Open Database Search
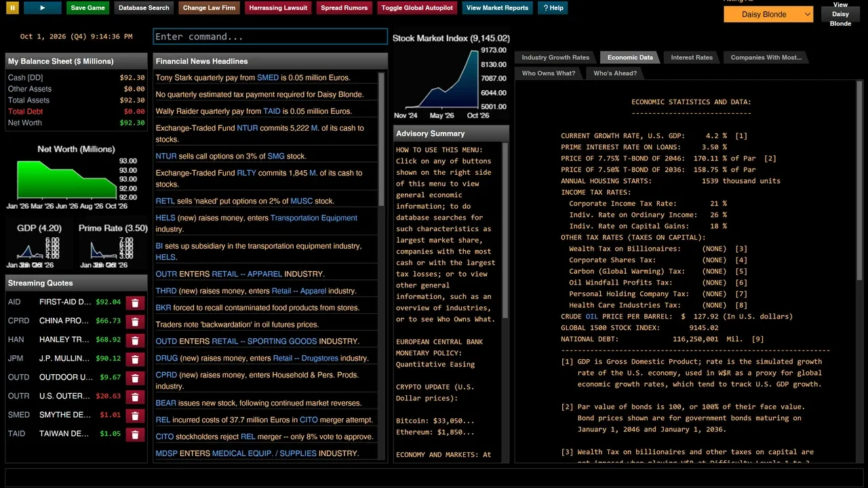 (x=144, y=8)
